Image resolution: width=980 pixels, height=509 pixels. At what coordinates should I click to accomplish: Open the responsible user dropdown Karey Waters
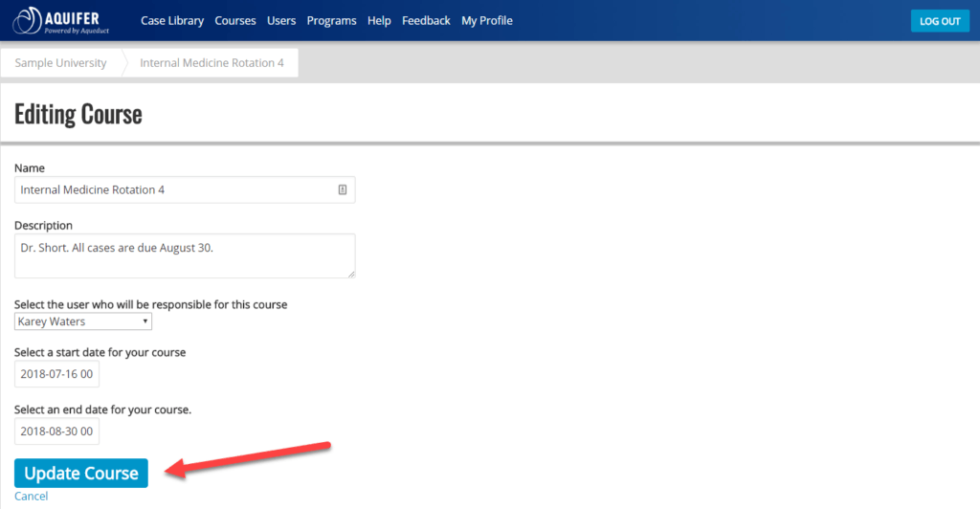83,321
